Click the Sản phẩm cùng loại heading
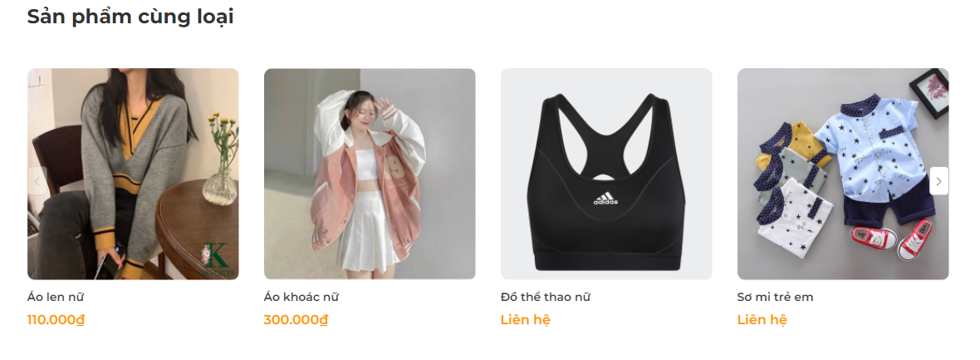This screenshot has width=980, height=360. point(130,17)
